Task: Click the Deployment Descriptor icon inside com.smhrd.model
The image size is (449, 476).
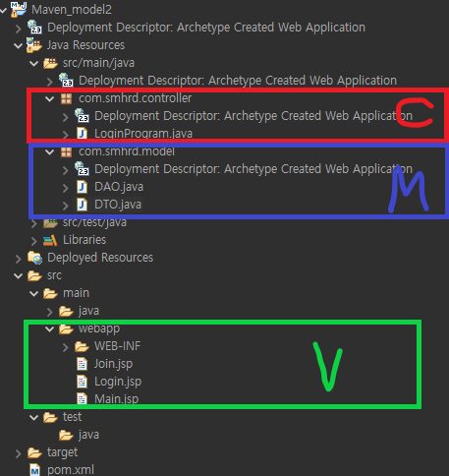Action: click(x=82, y=169)
